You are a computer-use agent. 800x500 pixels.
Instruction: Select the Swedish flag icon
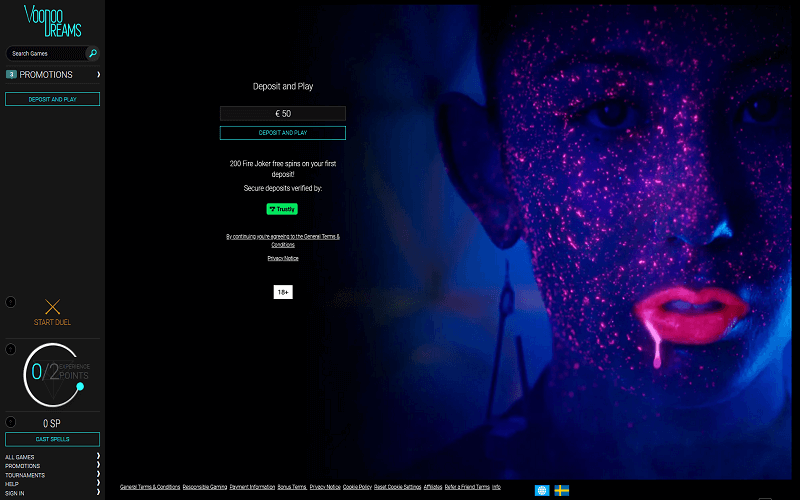[562, 490]
